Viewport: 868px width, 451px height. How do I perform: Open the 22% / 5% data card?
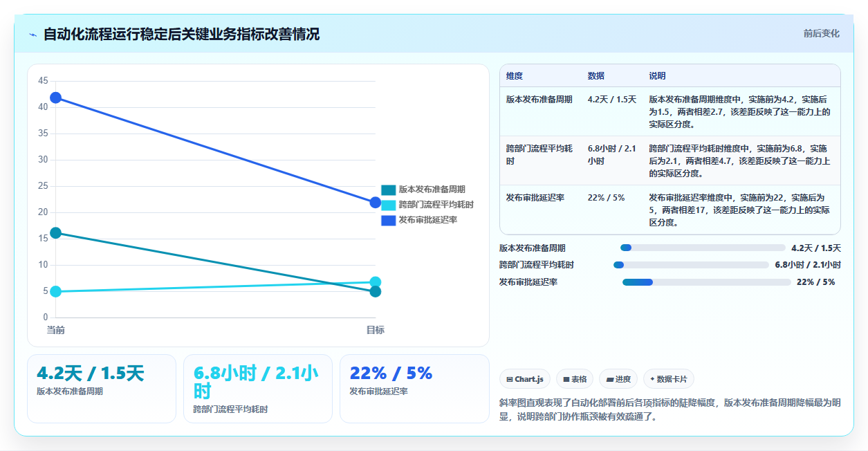click(414, 388)
